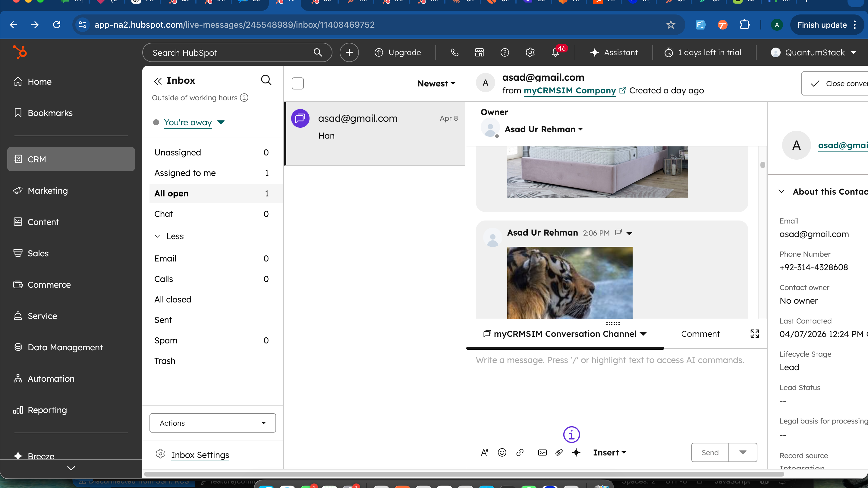Screen dimensions: 868x488
Task: Insert a link with link icon
Action: pos(520,452)
